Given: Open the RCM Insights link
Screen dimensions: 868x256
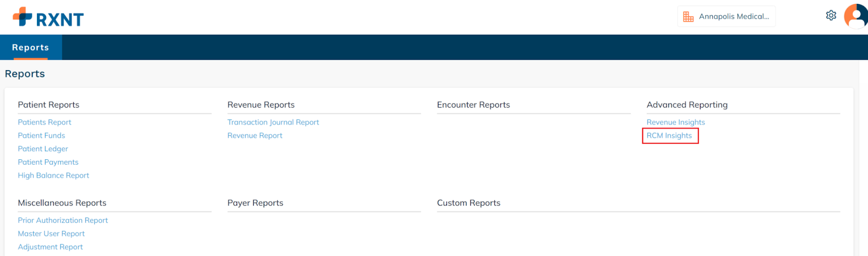Looking at the screenshot, I should click(x=669, y=136).
